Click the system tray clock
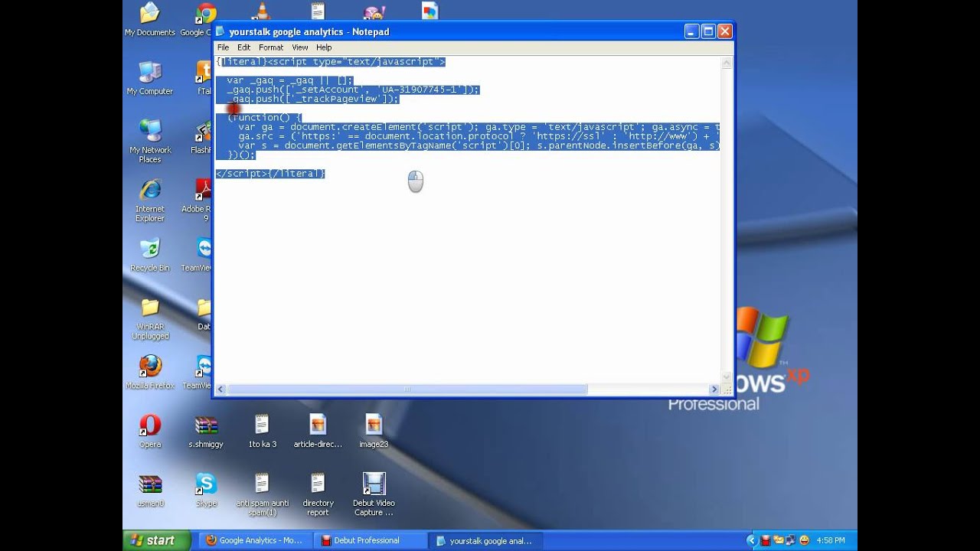This screenshot has height=551, width=980. pyautogui.click(x=831, y=540)
